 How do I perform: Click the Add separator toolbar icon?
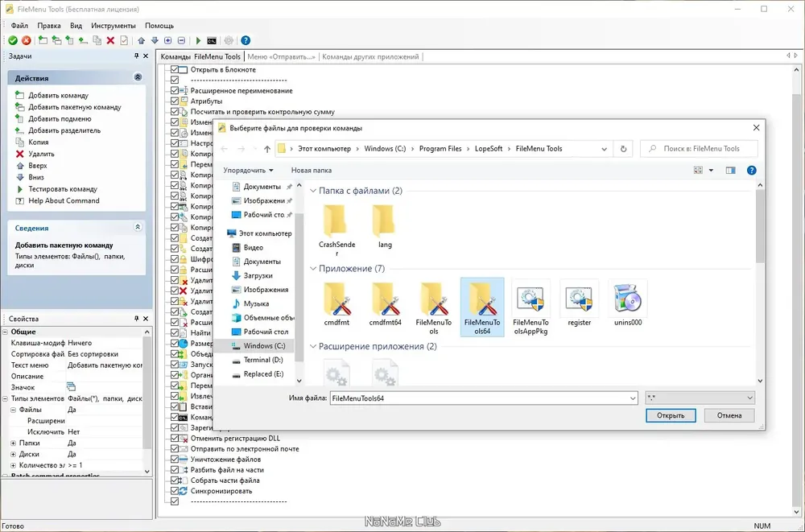(83, 40)
